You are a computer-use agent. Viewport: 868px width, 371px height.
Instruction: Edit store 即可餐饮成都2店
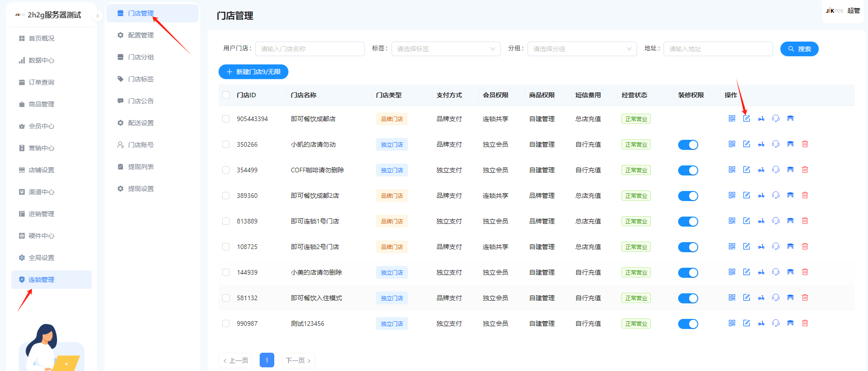[x=747, y=195]
